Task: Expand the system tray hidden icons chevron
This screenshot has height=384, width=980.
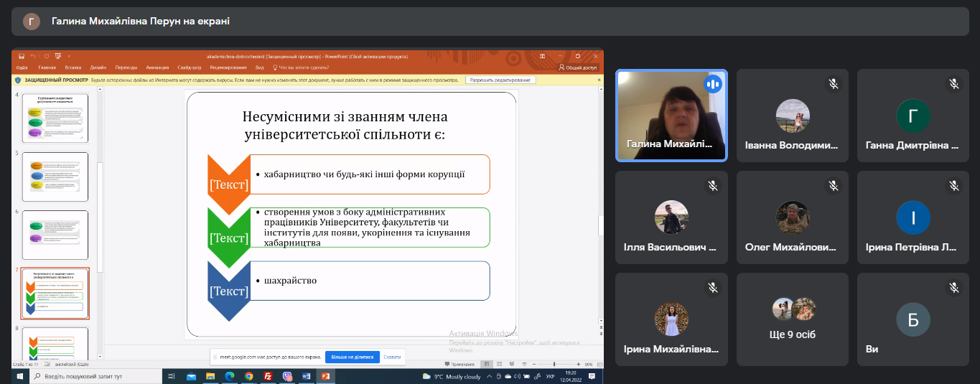Action: (490, 376)
